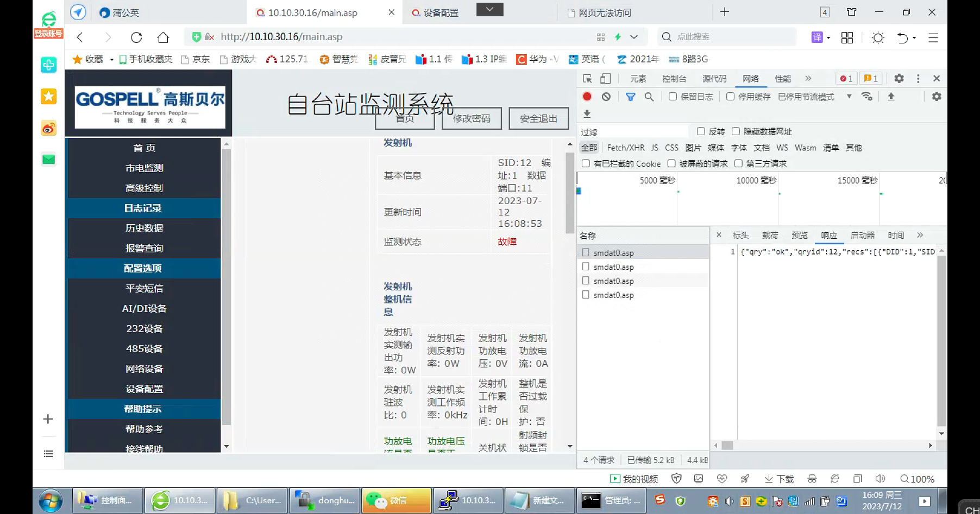Open the 微信 taskbar item

(397, 500)
